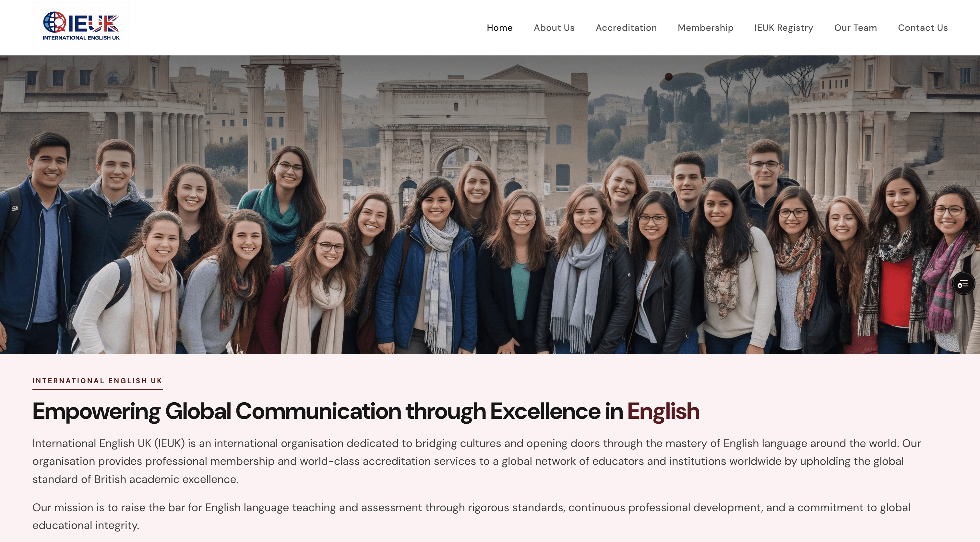Click the INTERNATIONAL ENGLISH UK logo tagline

tap(81, 38)
